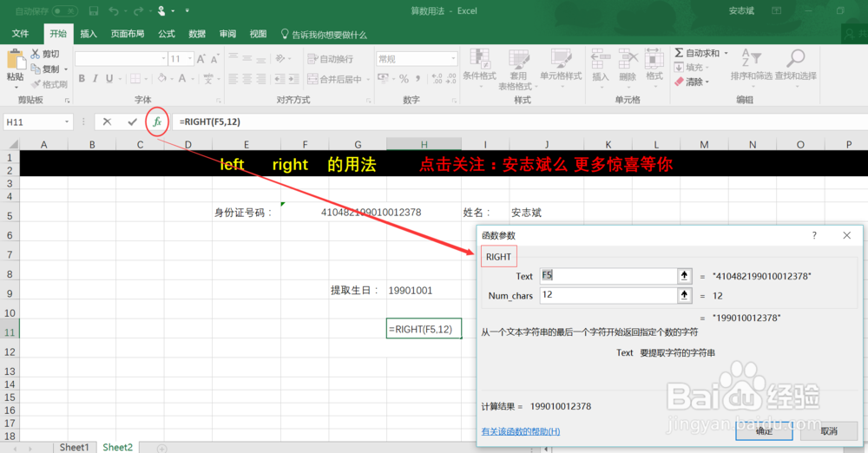The height and width of the screenshot is (453, 868).
Task: Switch to the Sheet1 worksheet tab
Action: pyautogui.click(x=74, y=447)
